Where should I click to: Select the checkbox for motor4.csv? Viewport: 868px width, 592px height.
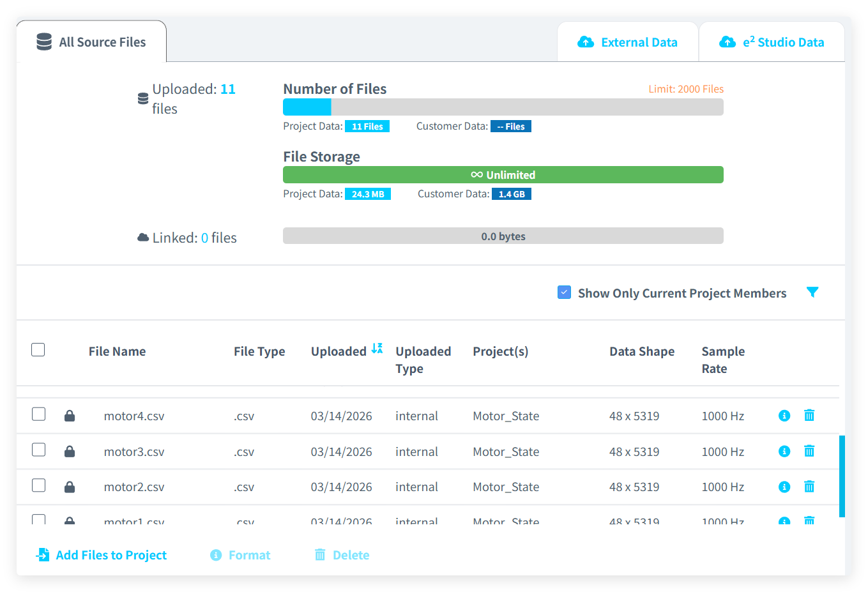click(39, 414)
